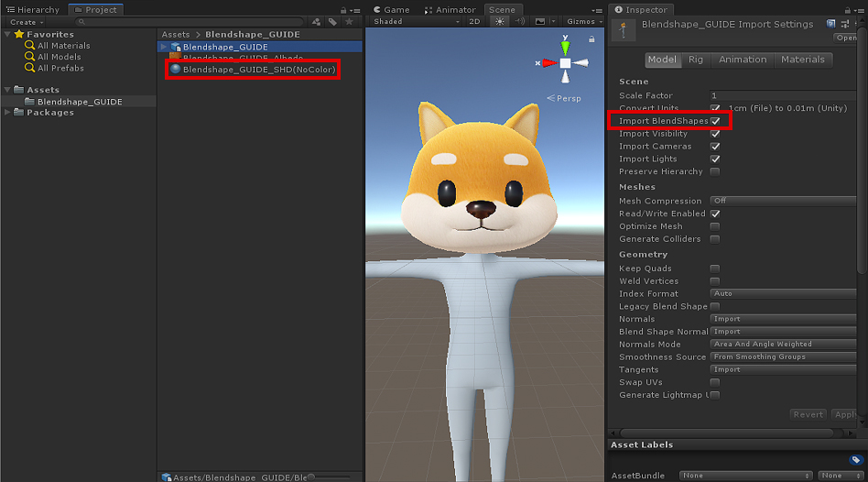Toggle Import BlendShapes checkbox

pos(715,121)
